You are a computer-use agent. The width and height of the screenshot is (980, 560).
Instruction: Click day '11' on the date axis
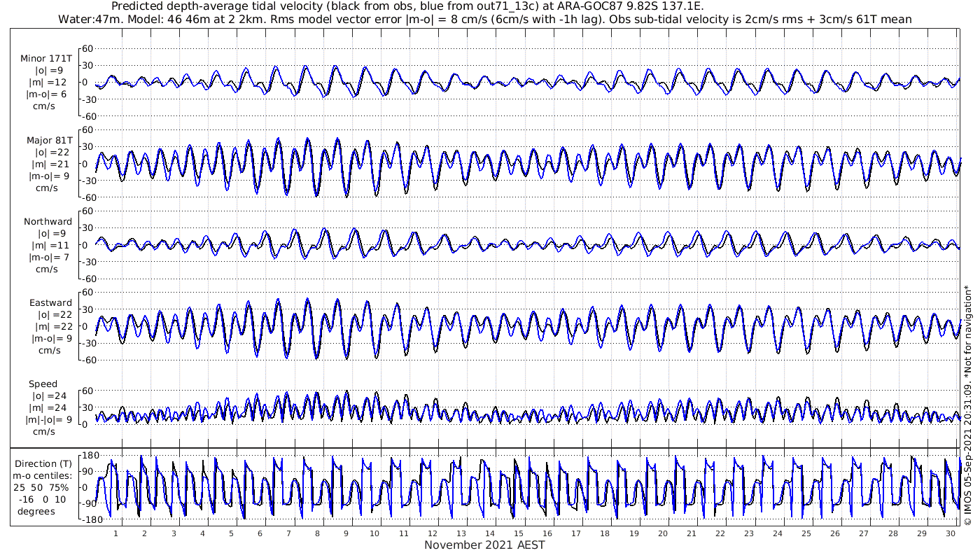tap(404, 533)
